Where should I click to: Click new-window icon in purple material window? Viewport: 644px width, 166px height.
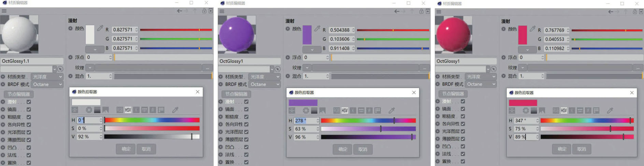tap(428, 11)
